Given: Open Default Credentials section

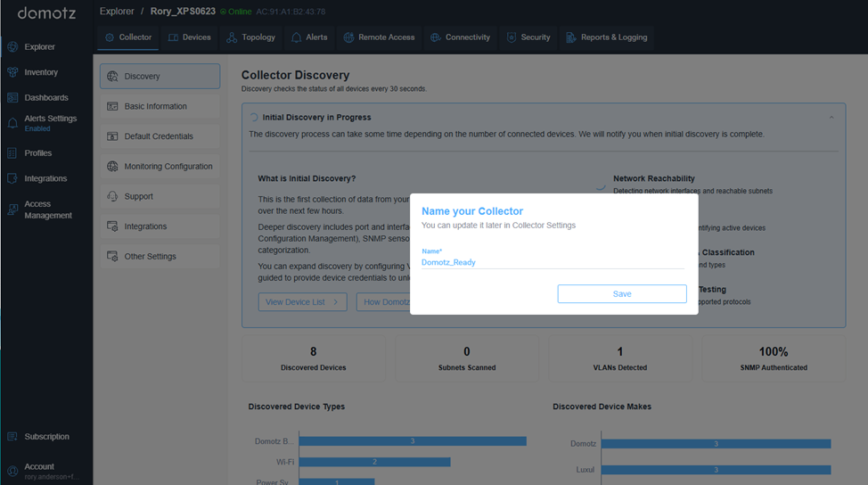Looking at the screenshot, I should pos(160,136).
